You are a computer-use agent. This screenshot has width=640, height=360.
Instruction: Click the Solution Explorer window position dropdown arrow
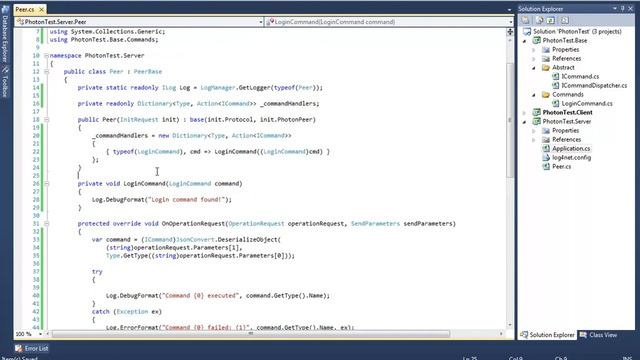click(x=615, y=9)
